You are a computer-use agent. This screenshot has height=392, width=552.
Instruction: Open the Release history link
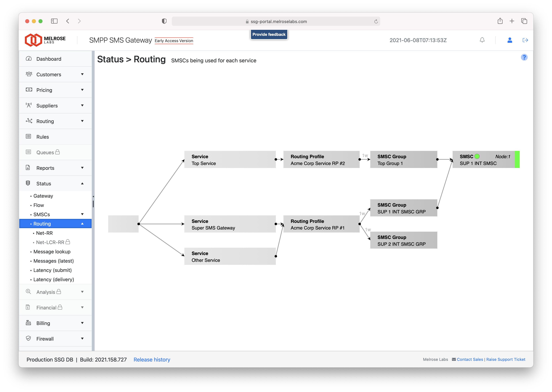[x=152, y=360]
